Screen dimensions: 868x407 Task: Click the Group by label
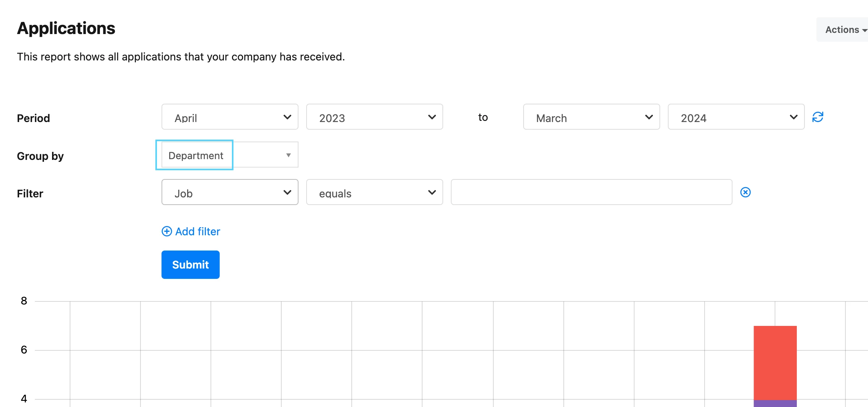pos(40,156)
